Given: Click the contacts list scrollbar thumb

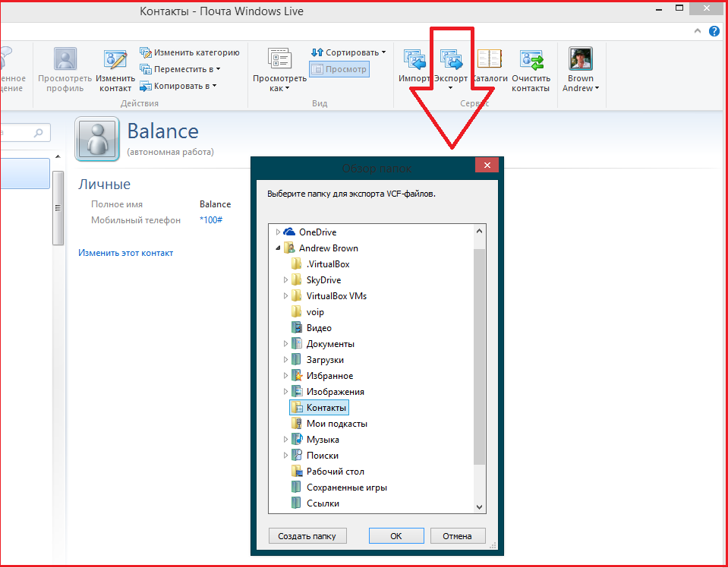Looking at the screenshot, I should click(x=58, y=207).
